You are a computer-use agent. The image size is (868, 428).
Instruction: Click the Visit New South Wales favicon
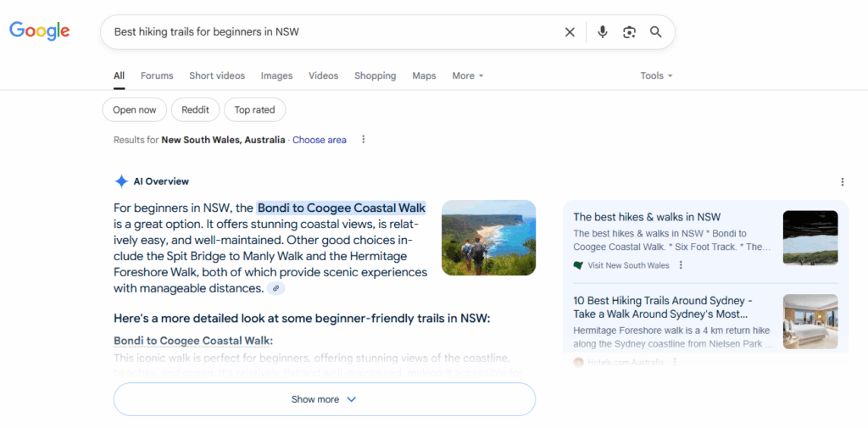(578, 265)
